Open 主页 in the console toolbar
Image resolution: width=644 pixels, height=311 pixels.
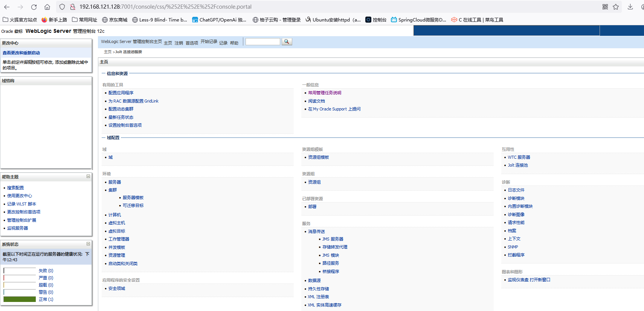[x=168, y=43]
